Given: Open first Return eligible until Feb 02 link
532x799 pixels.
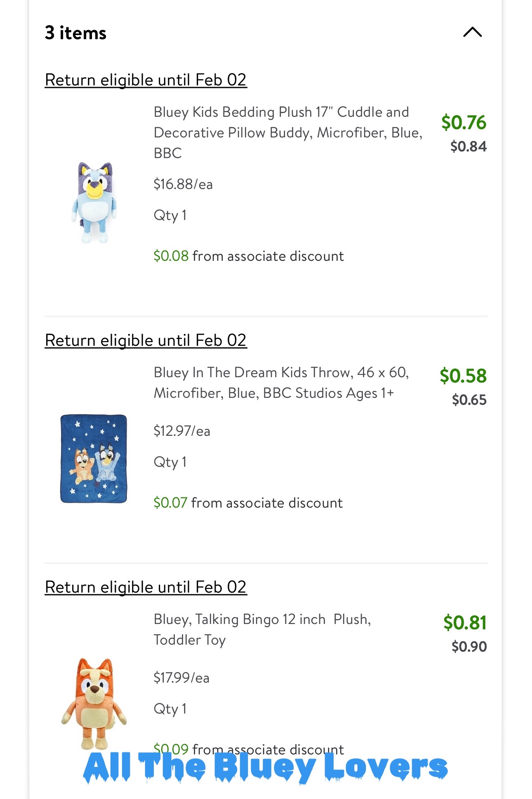Looking at the screenshot, I should pyautogui.click(x=146, y=80).
